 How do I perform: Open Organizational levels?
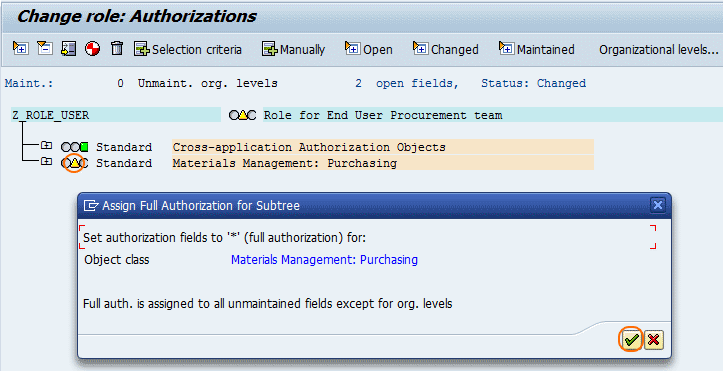(x=658, y=50)
